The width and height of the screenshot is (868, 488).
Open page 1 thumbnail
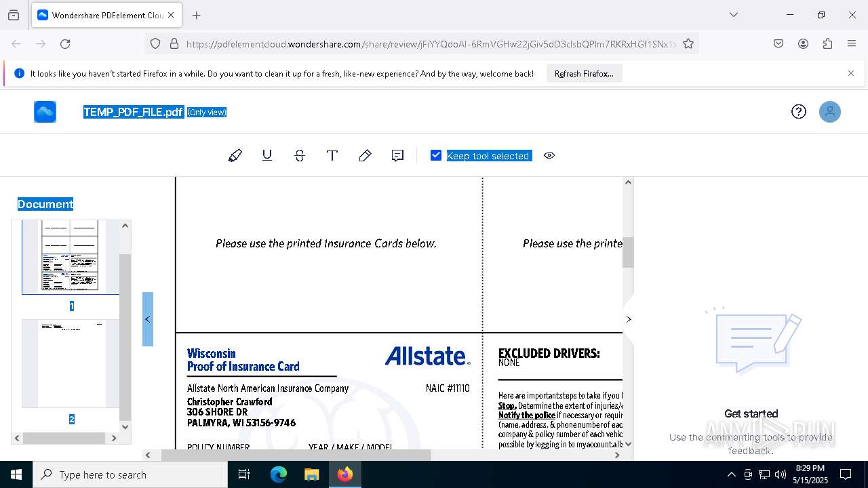70,257
